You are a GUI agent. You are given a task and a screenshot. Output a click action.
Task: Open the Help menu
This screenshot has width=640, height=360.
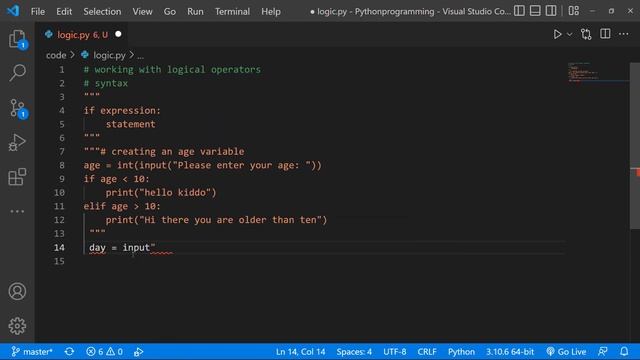pos(271,11)
